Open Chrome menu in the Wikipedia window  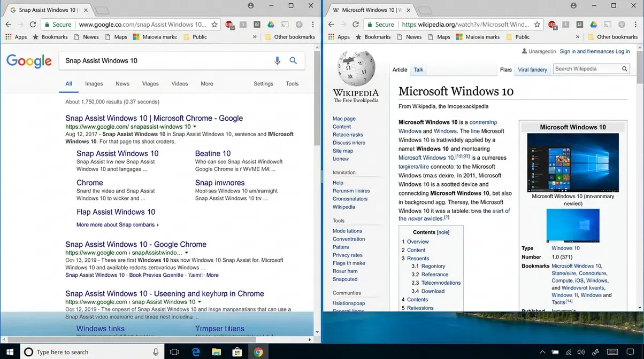[636, 25]
